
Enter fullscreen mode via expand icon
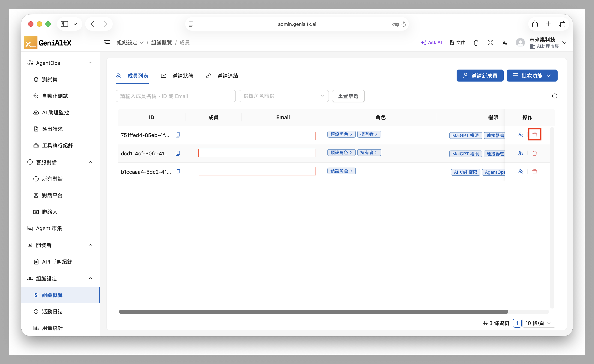tap(490, 43)
